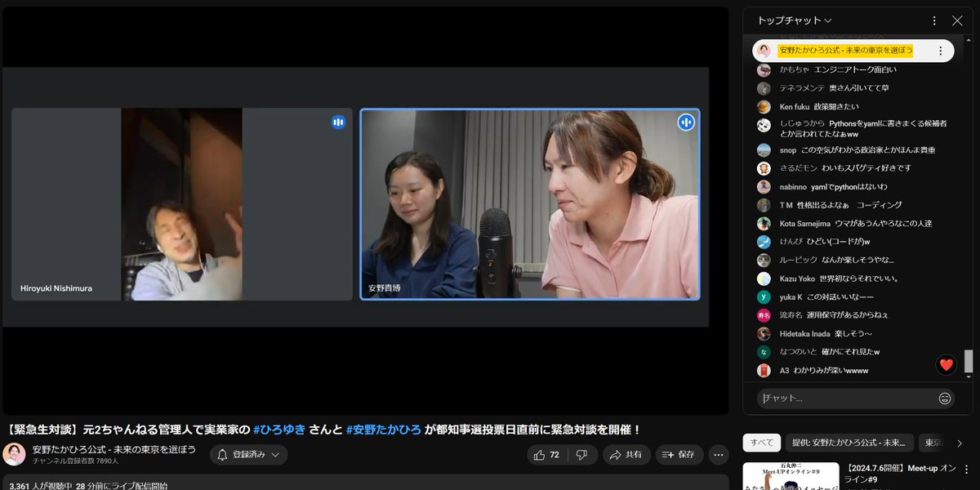Open snop's avatar in chat
This screenshot has height=490, width=980.
[764, 150]
